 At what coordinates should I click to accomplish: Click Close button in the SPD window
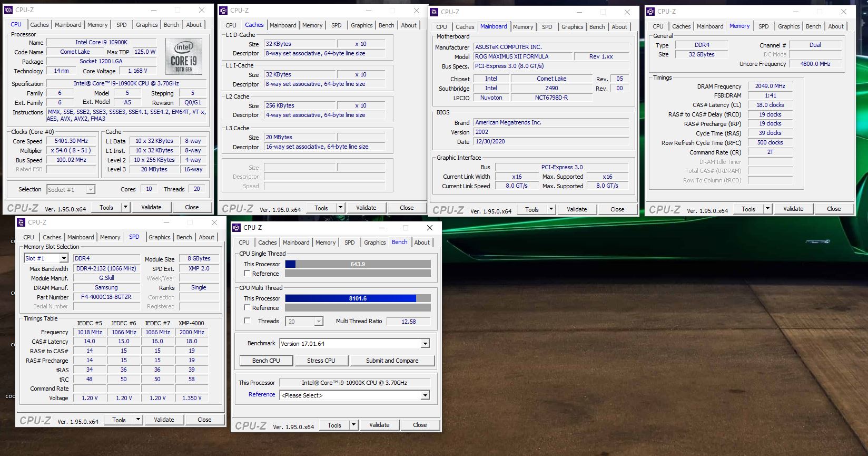pos(204,420)
